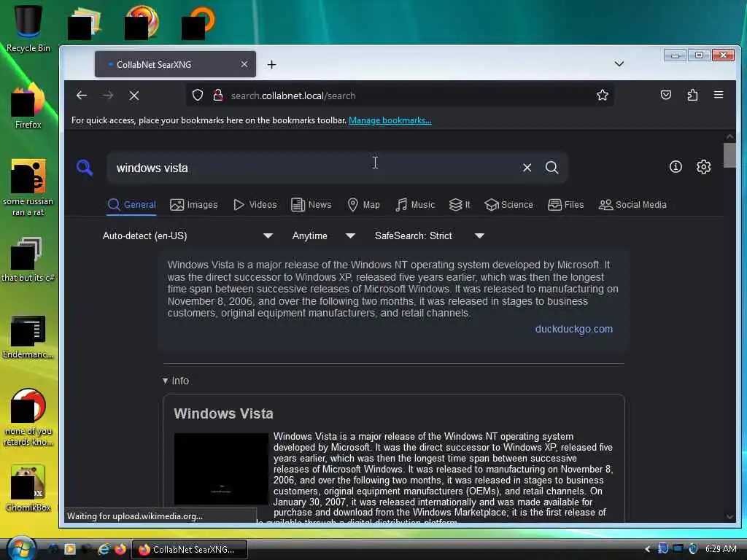Image resolution: width=747 pixels, height=560 pixels.
Task: Select the General search category
Action: pos(131,205)
